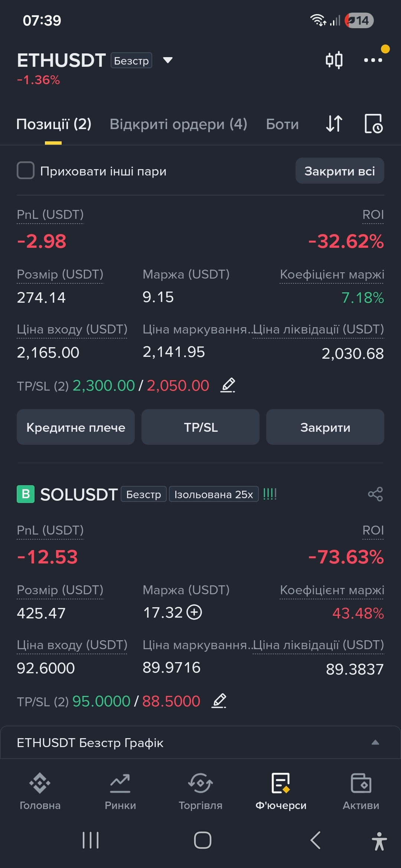Switch to Боти tab

click(282, 124)
